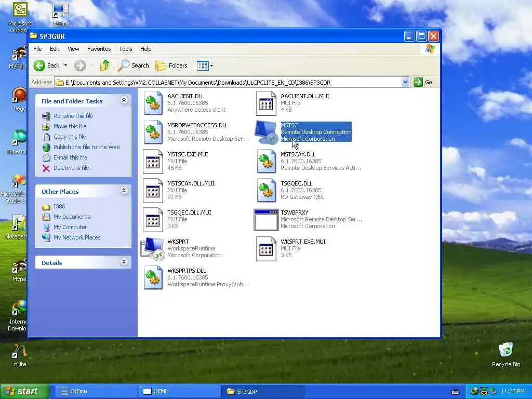Open the Help menu
532x399 pixels.
(146, 49)
